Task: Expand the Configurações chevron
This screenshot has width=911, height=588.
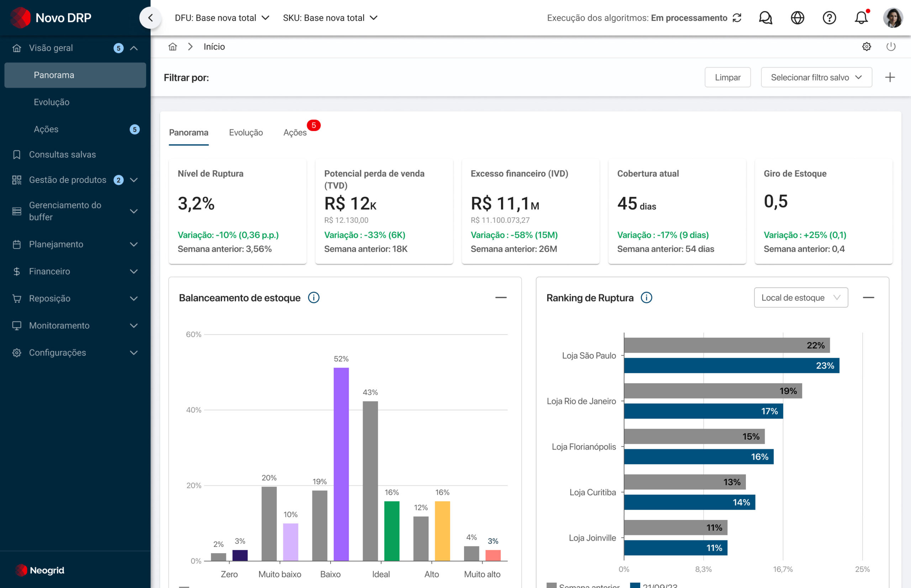Action: [x=133, y=353]
